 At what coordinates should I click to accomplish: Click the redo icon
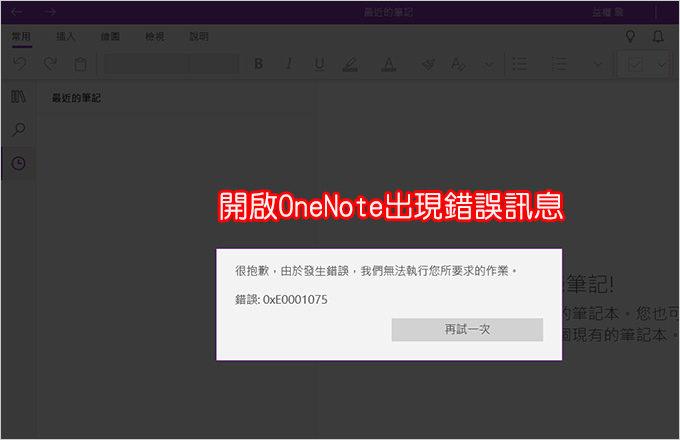[50, 64]
